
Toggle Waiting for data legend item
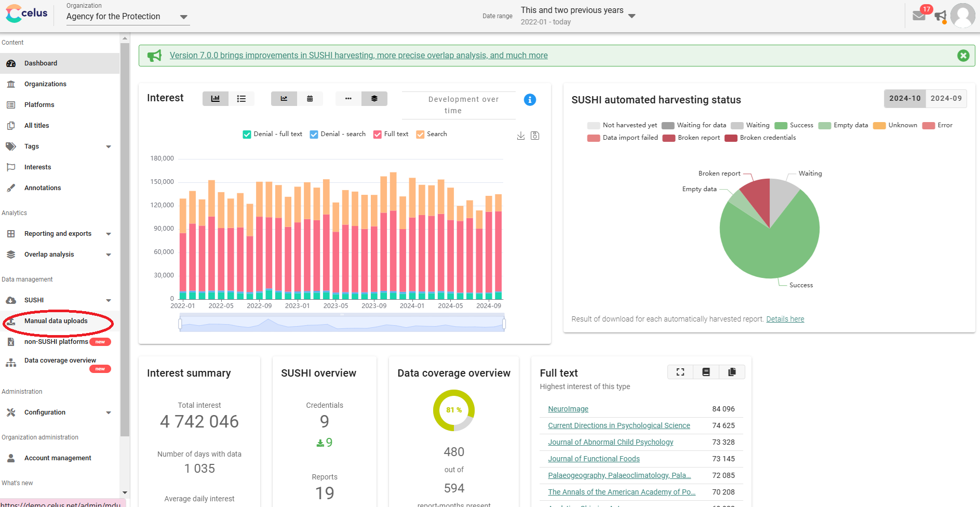click(694, 125)
